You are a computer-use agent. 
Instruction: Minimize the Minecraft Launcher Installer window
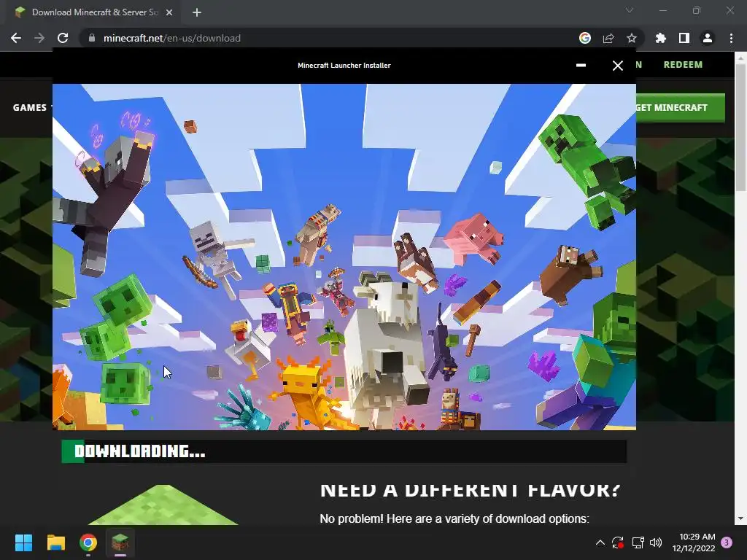tap(581, 65)
